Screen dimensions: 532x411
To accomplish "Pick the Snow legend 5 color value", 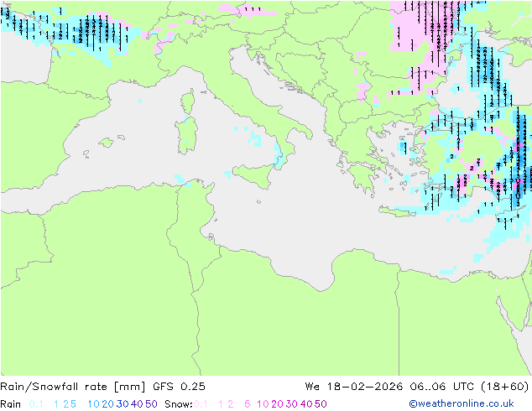I will pyautogui.click(x=248, y=404).
